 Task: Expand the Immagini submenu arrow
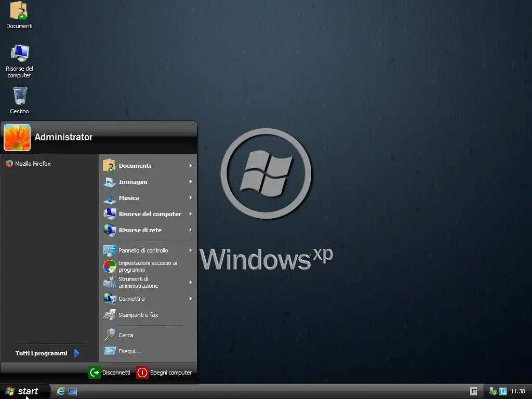click(x=190, y=182)
